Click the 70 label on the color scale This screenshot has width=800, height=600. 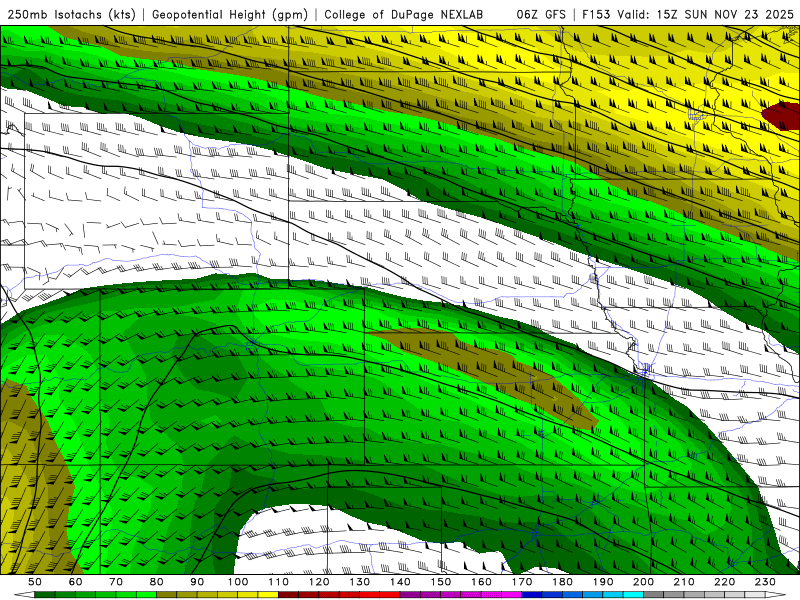[116, 582]
